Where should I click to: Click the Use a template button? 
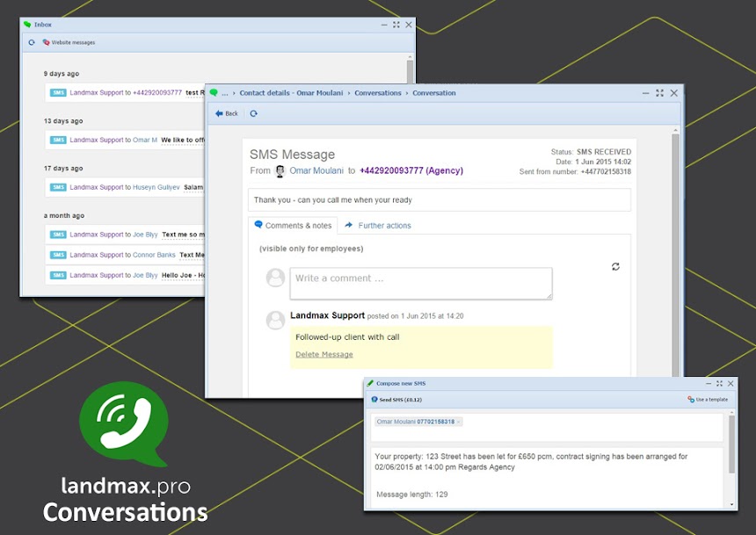(708, 400)
